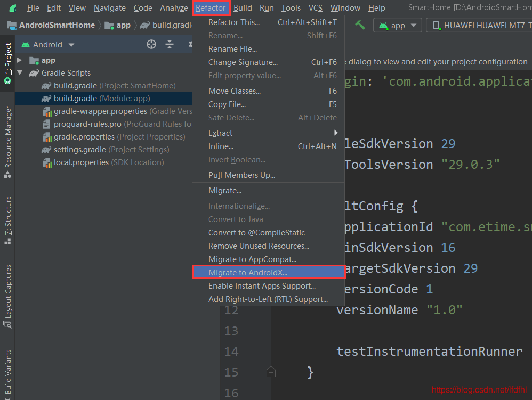
Task: Open the Build menu
Action: coord(243,8)
